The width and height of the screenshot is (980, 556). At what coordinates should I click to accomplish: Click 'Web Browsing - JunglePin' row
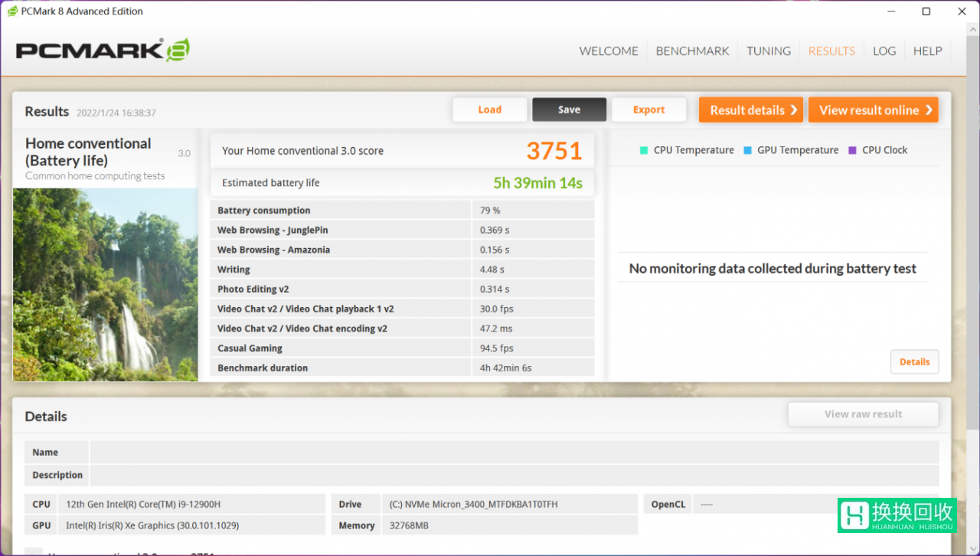coord(402,230)
